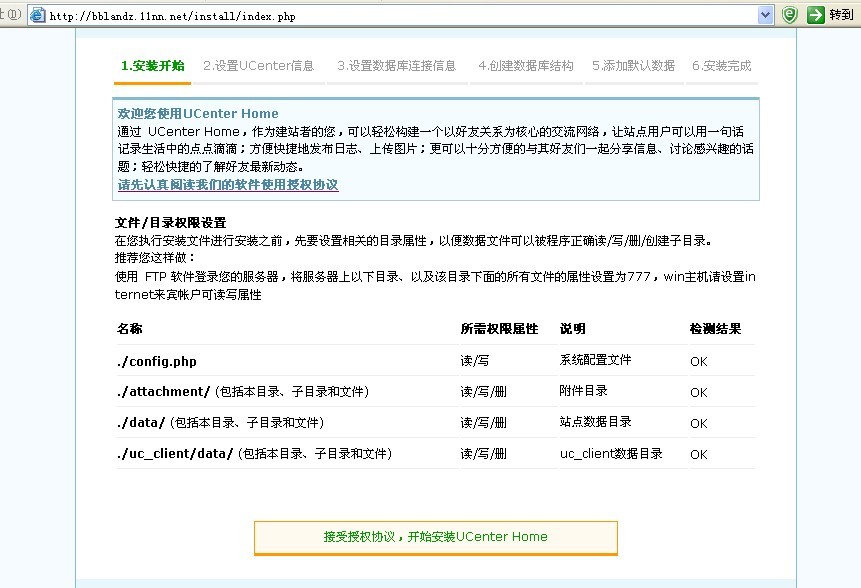Screen dimensions: 861x588
Task: Click the OK result for attachment
Action: coord(699,393)
